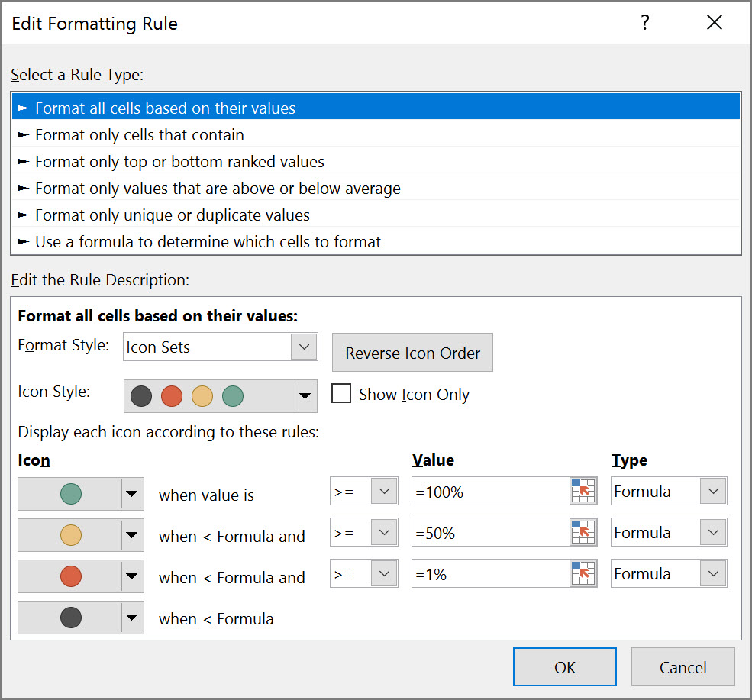Screen dimensions: 752x700
Task: Click the =1% value input field
Action: click(489, 574)
